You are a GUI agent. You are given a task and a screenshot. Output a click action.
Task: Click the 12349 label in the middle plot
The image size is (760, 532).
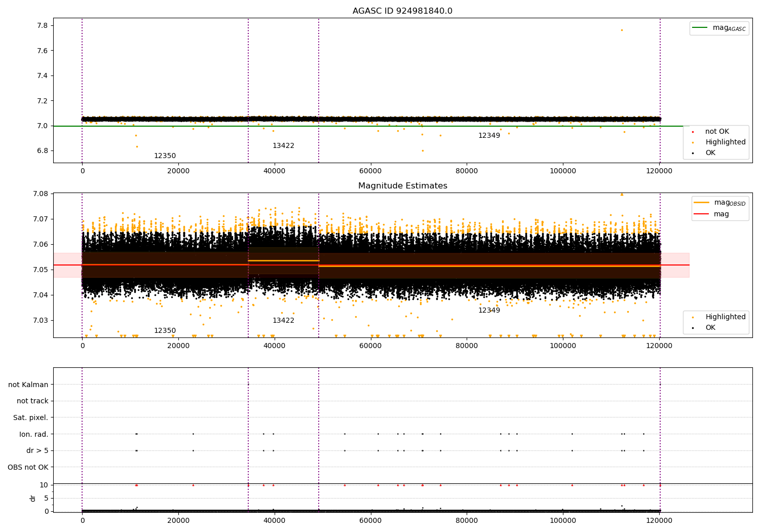point(489,311)
